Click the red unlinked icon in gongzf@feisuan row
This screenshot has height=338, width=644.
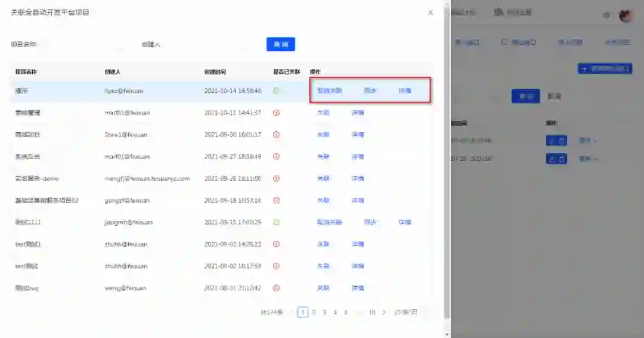pos(277,200)
